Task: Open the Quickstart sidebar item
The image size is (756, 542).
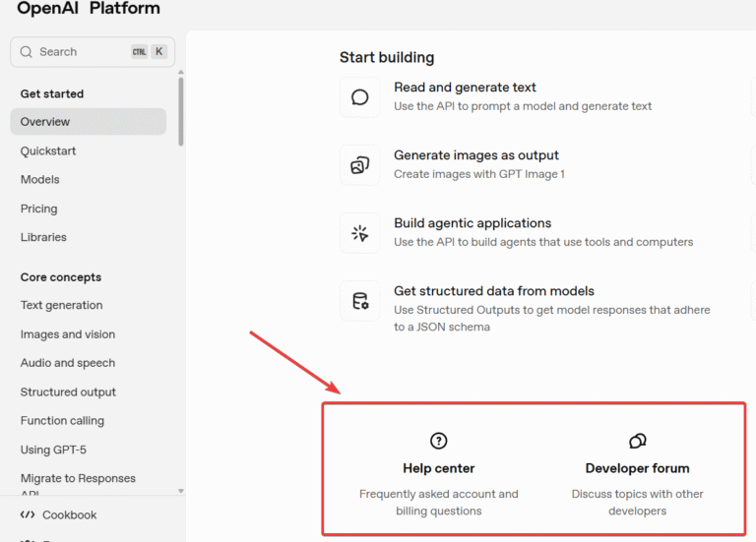Action: click(48, 151)
